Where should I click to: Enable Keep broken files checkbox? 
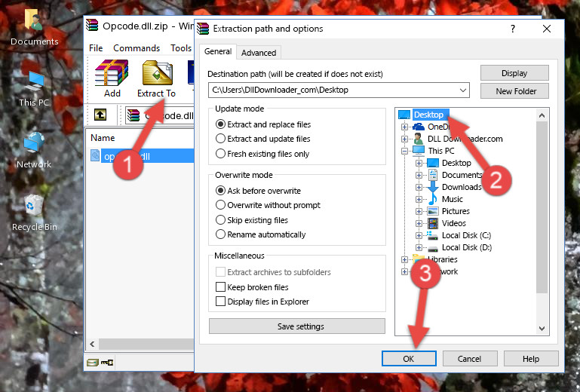220,287
